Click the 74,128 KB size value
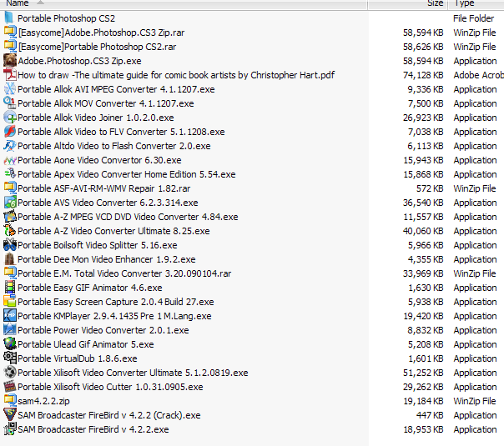This screenshot has width=504, height=446. pyautogui.click(x=423, y=75)
